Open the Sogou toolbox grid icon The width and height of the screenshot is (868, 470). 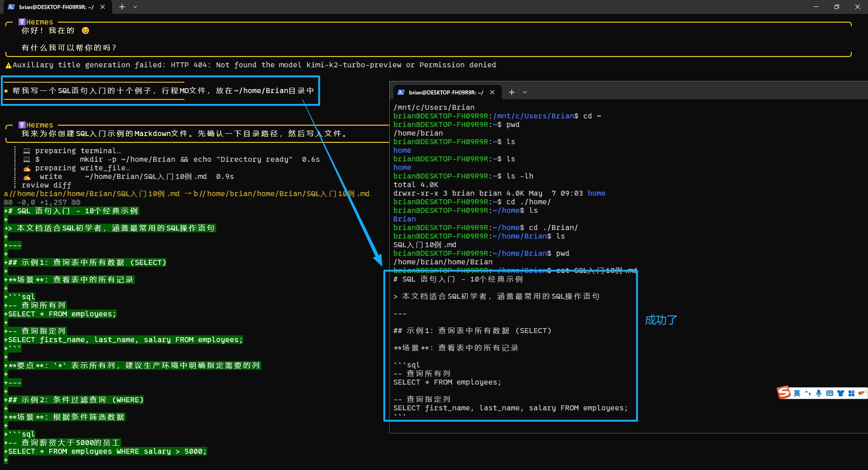click(x=851, y=393)
